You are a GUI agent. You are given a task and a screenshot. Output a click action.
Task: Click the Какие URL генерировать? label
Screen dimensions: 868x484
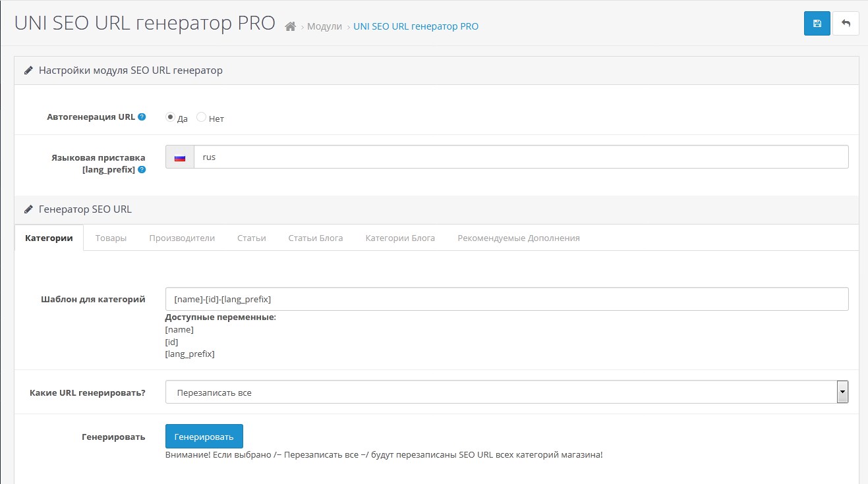click(x=88, y=392)
